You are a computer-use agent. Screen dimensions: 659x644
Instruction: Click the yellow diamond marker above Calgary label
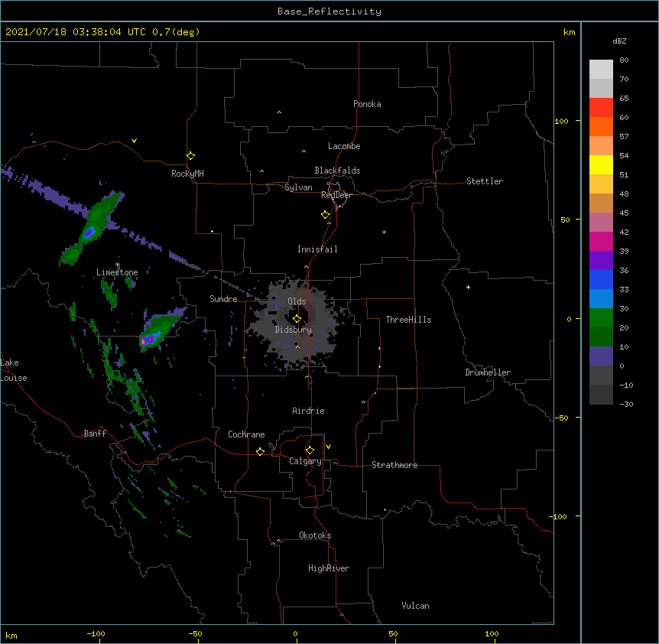(310, 450)
